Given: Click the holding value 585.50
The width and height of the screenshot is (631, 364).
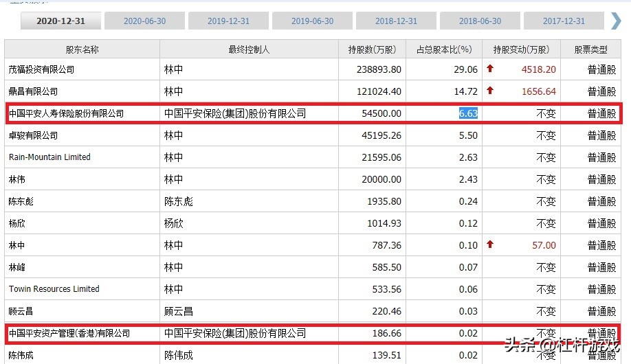Looking at the screenshot, I should 387,267.
